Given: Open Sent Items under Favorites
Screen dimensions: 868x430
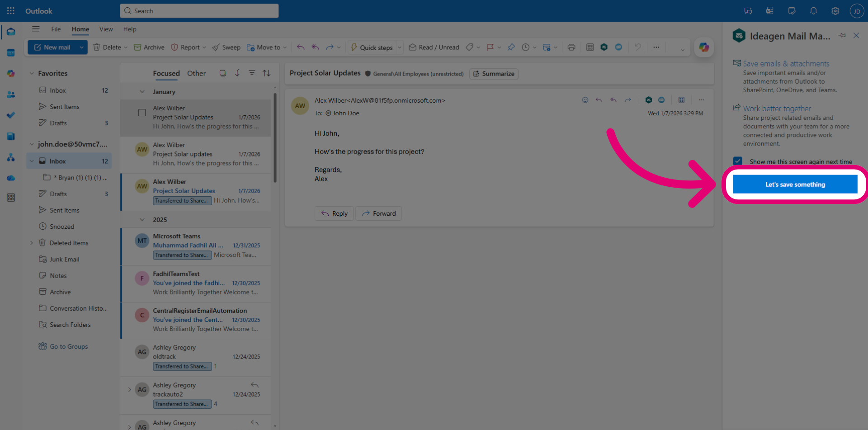Looking at the screenshot, I should coord(64,107).
